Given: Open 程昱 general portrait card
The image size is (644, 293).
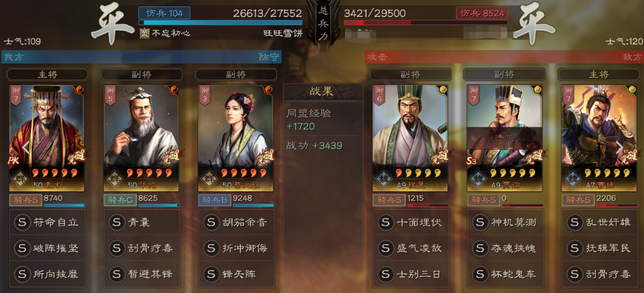Looking at the screenshot, I should tap(410, 138).
